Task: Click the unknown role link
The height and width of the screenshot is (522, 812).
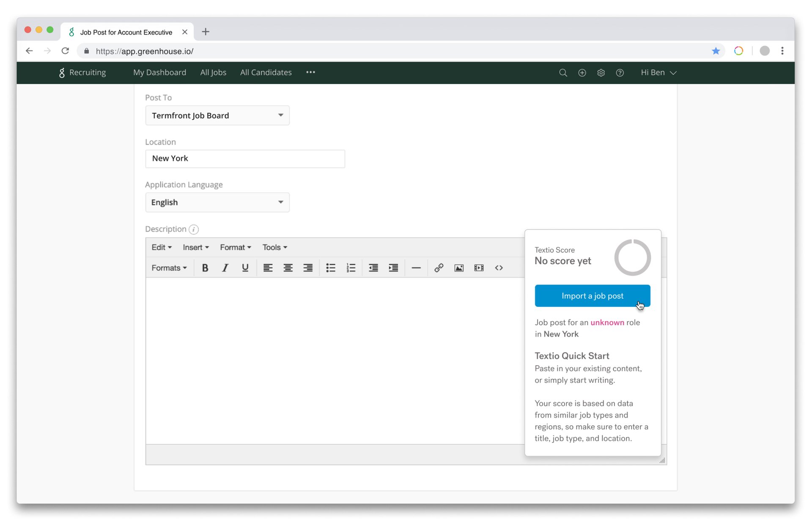Action: click(606, 322)
